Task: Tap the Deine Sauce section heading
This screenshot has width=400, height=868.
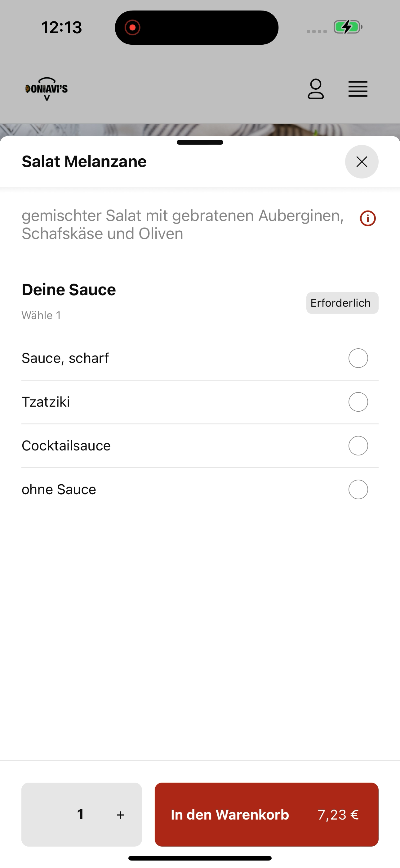Action: tap(69, 289)
